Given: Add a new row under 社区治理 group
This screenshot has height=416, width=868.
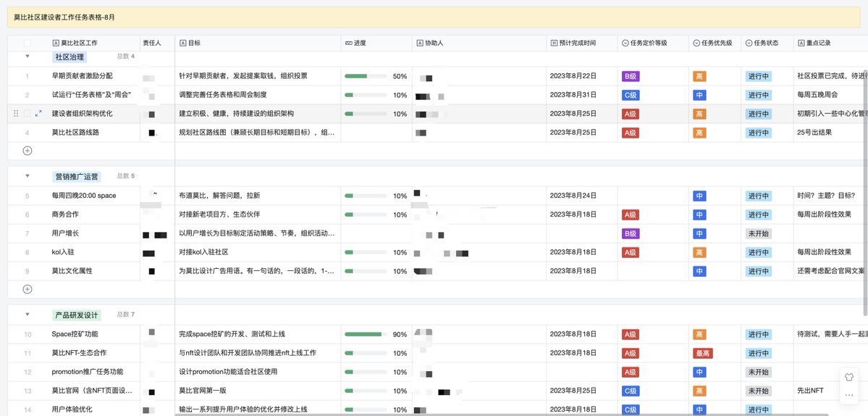Looking at the screenshot, I should point(27,151).
